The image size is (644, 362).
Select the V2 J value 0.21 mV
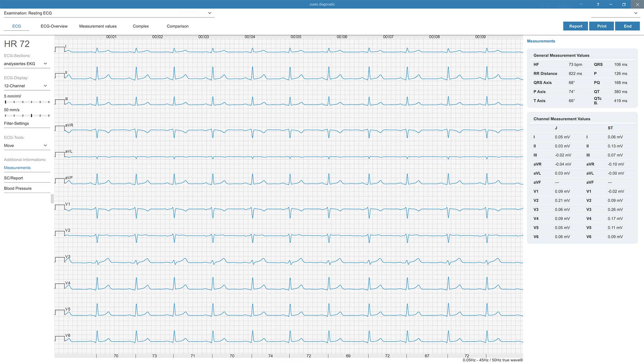(562, 200)
